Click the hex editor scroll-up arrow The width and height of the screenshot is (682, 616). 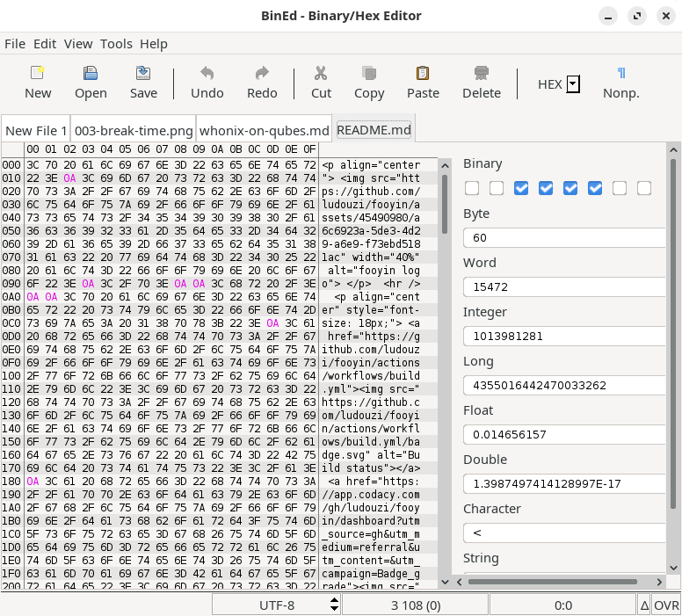pyautogui.click(x=445, y=165)
